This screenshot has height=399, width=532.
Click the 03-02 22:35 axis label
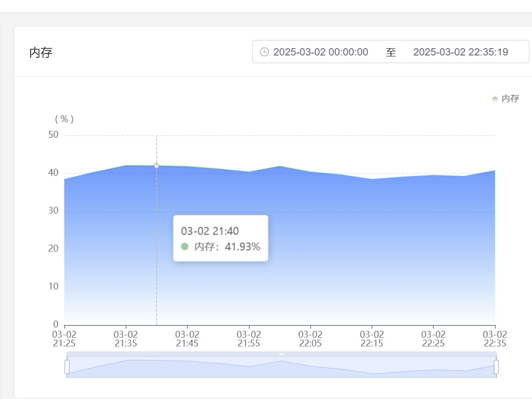(495, 339)
